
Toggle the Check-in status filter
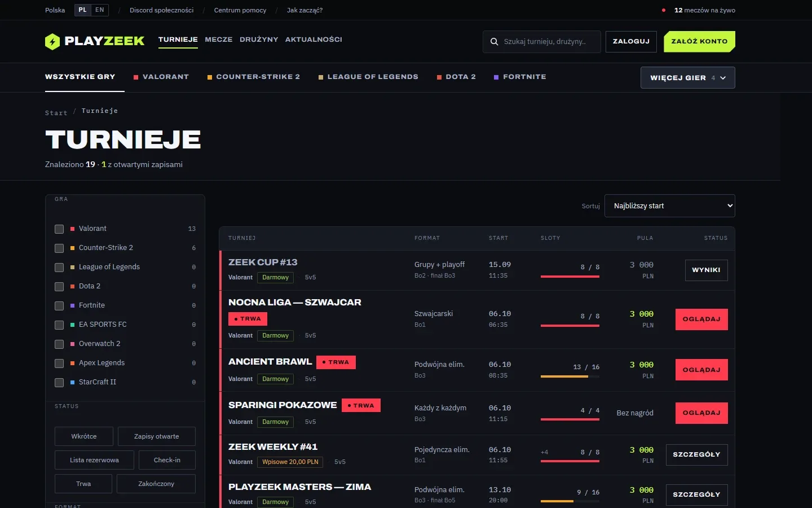(x=167, y=460)
